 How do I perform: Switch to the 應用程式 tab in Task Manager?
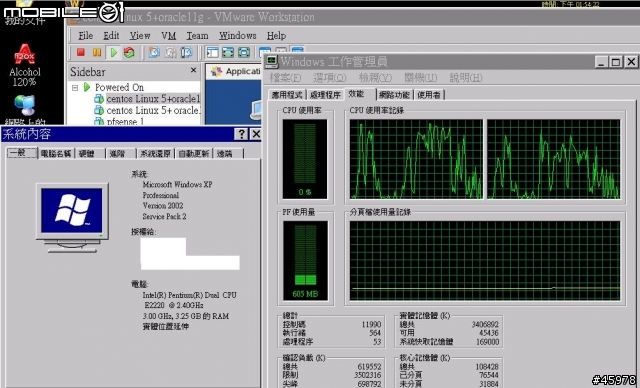click(x=287, y=95)
